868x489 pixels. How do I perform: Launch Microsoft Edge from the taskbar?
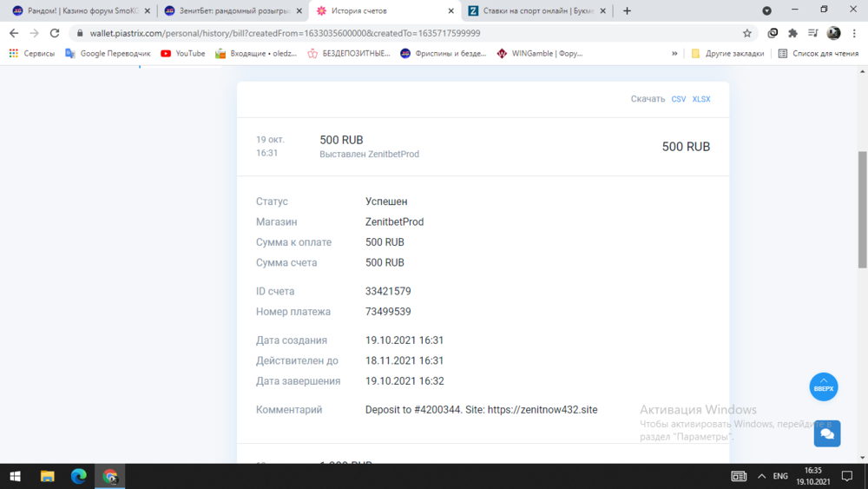tap(79, 476)
